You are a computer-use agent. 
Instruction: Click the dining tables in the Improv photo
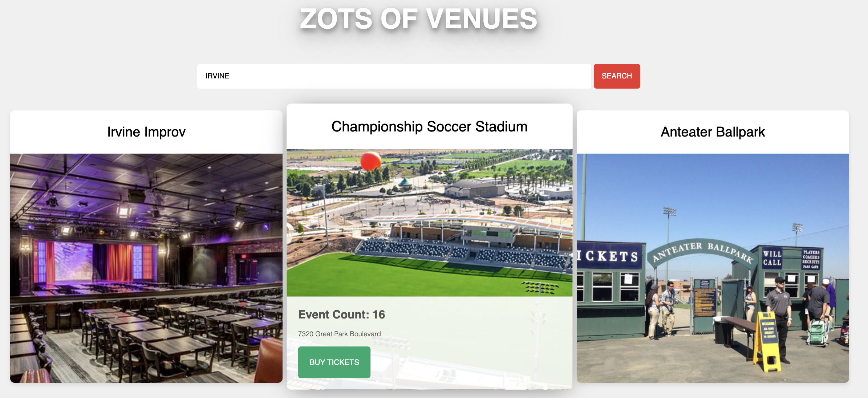(163, 334)
